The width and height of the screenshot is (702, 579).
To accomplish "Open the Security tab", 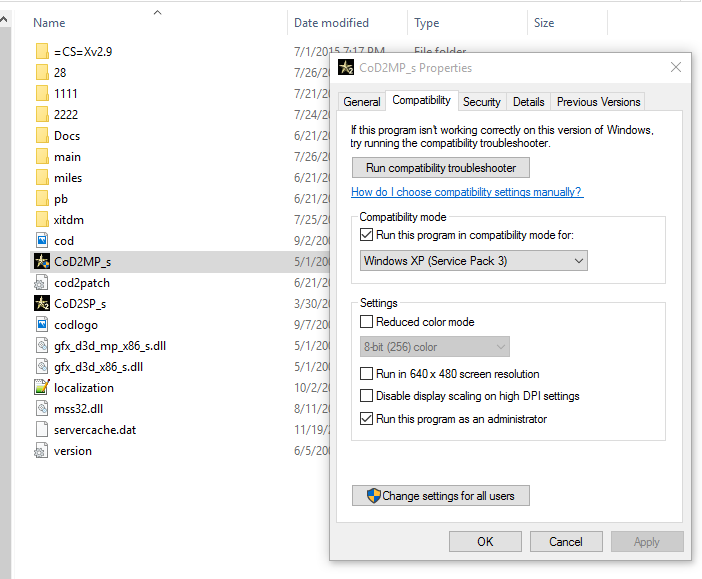I will coord(482,102).
